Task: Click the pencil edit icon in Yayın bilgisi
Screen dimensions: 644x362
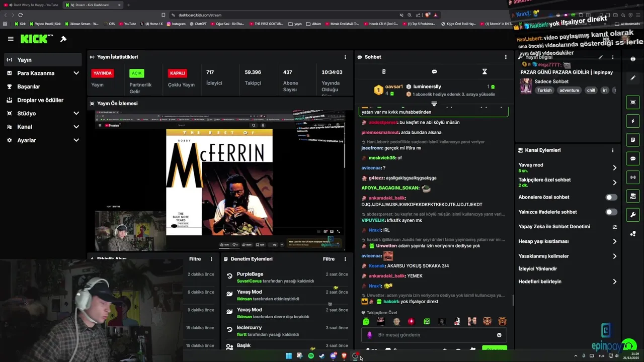Action: (600, 57)
